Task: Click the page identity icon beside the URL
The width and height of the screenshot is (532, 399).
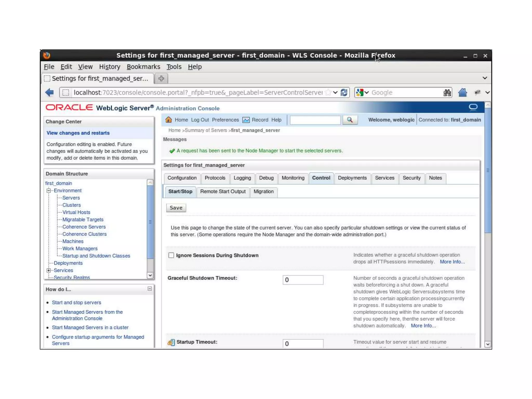Action: [66, 92]
